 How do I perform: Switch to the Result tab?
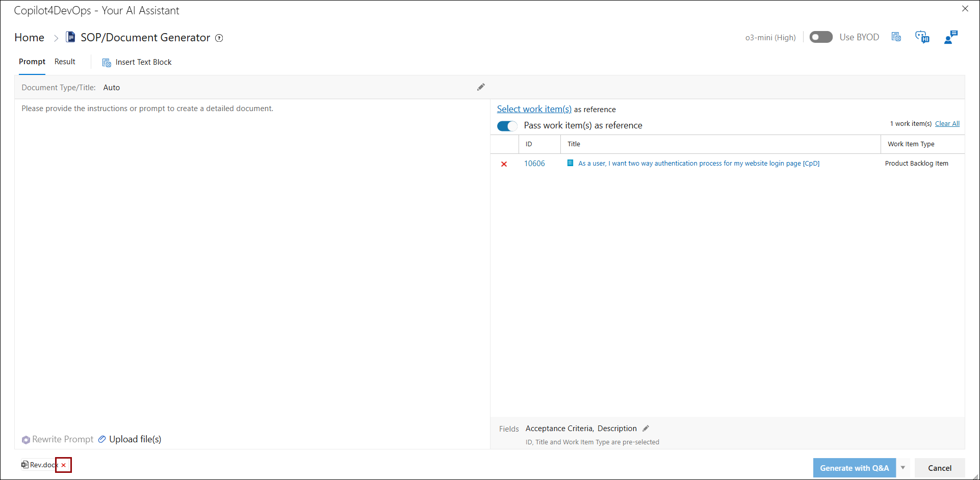tap(65, 62)
